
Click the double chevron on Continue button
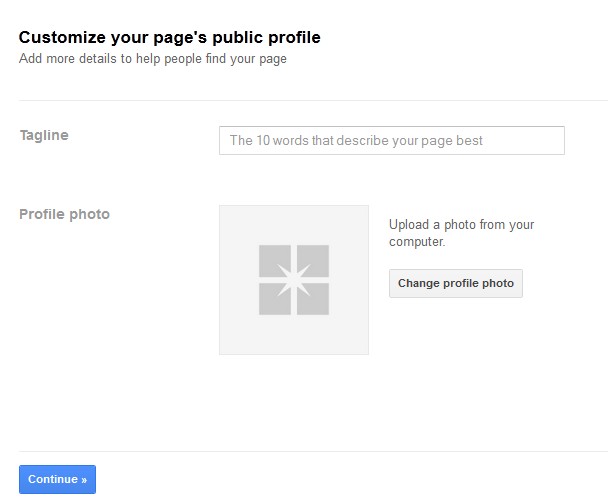click(84, 480)
